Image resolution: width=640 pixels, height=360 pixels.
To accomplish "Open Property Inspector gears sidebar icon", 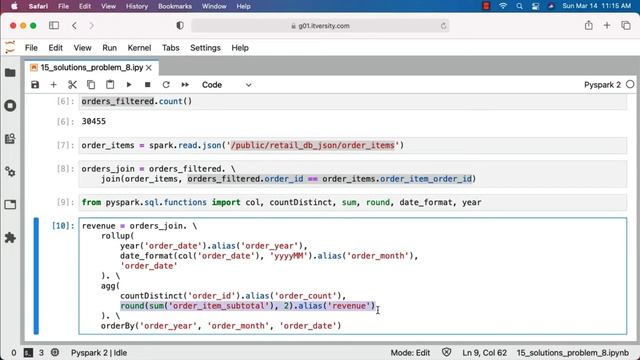I will [x=10, y=171].
